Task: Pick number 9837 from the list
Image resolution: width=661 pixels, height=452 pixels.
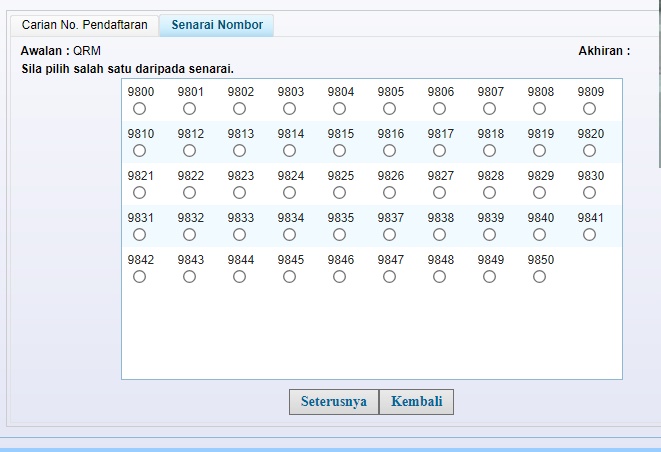Action: pos(389,235)
